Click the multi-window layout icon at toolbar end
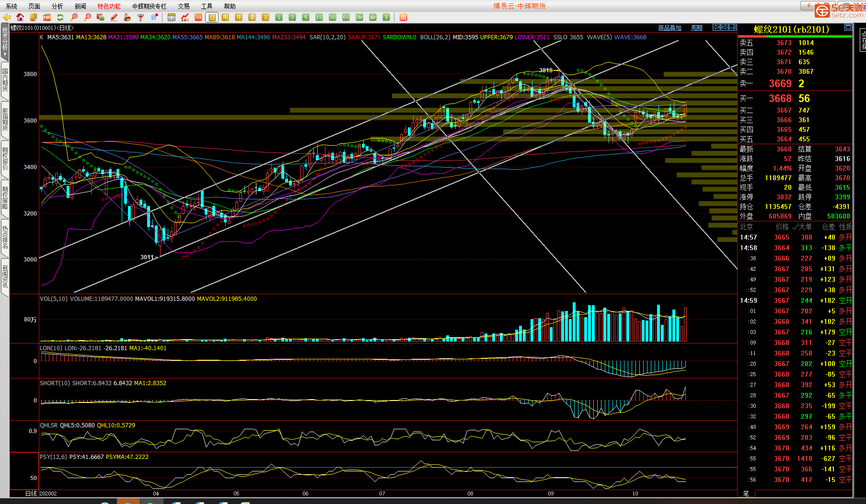The height and width of the screenshot is (504, 866). click(404, 17)
